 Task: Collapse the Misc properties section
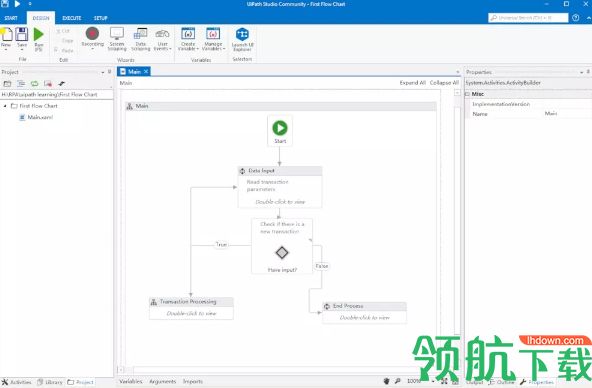pyautogui.click(x=467, y=94)
